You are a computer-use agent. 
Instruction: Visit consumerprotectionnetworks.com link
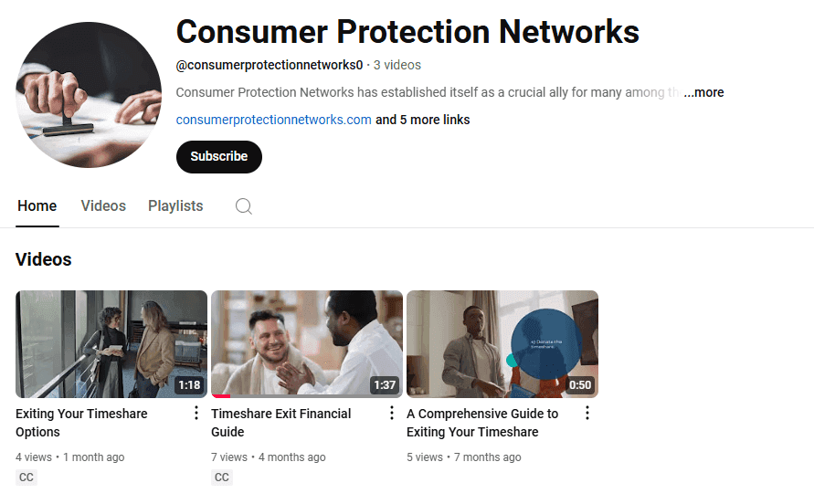[x=273, y=120]
